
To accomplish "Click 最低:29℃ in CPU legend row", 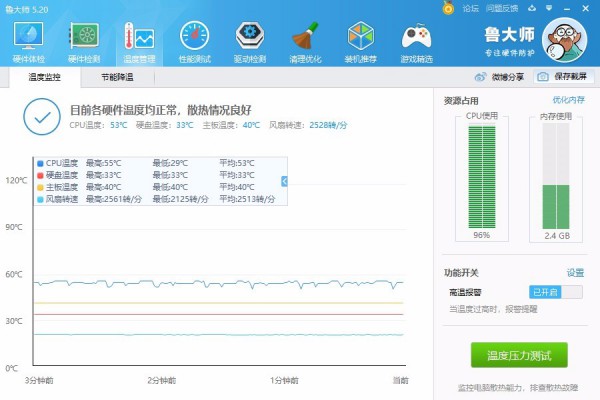I will click(170, 163).
